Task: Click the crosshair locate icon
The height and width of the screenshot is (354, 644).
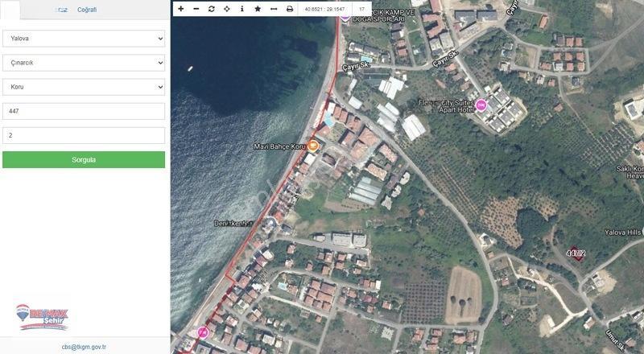Action: pos(227,9)
